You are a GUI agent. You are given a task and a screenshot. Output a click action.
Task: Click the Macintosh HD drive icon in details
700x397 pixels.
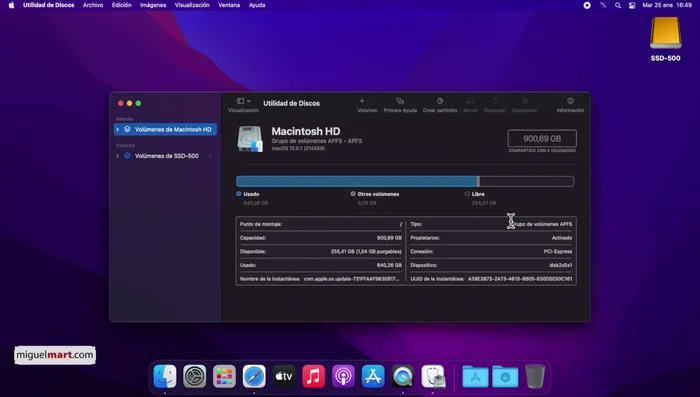coord(250,139)
